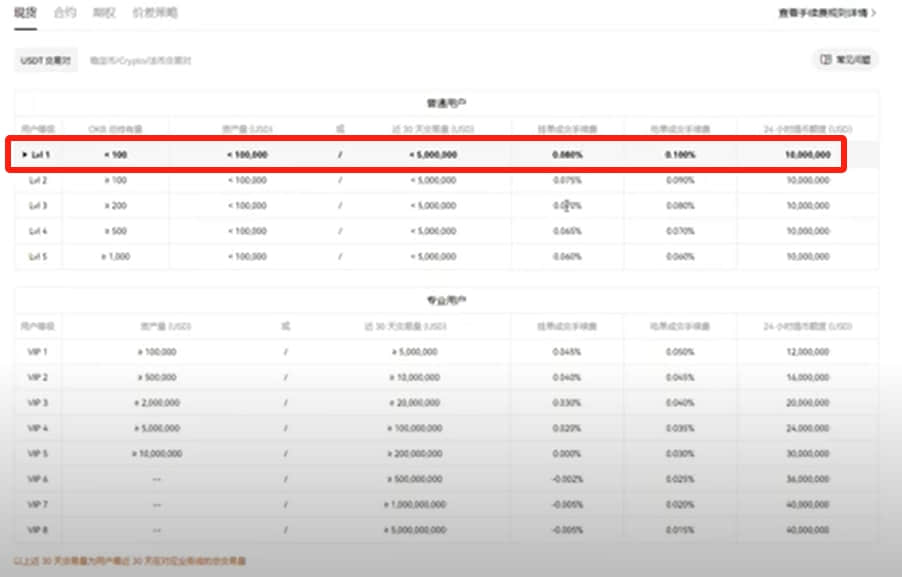Switch to the 合约 tab
The height and width of the screenshot is (577, 902).
point(64,13)
